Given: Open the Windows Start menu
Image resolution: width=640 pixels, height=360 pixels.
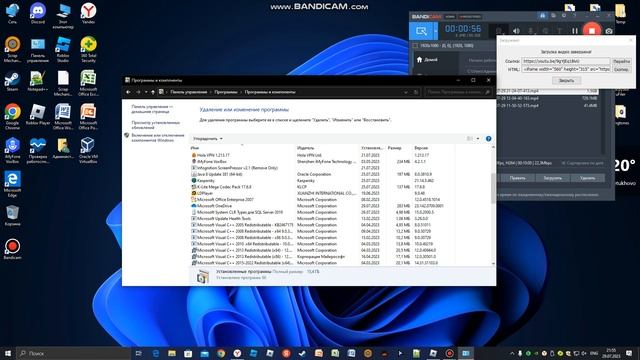Looking at the screenshot, I should (7, 353).
